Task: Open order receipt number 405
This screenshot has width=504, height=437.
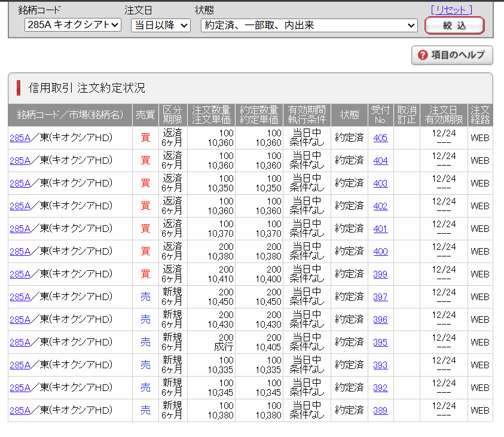Action: [x=380, y=138]
